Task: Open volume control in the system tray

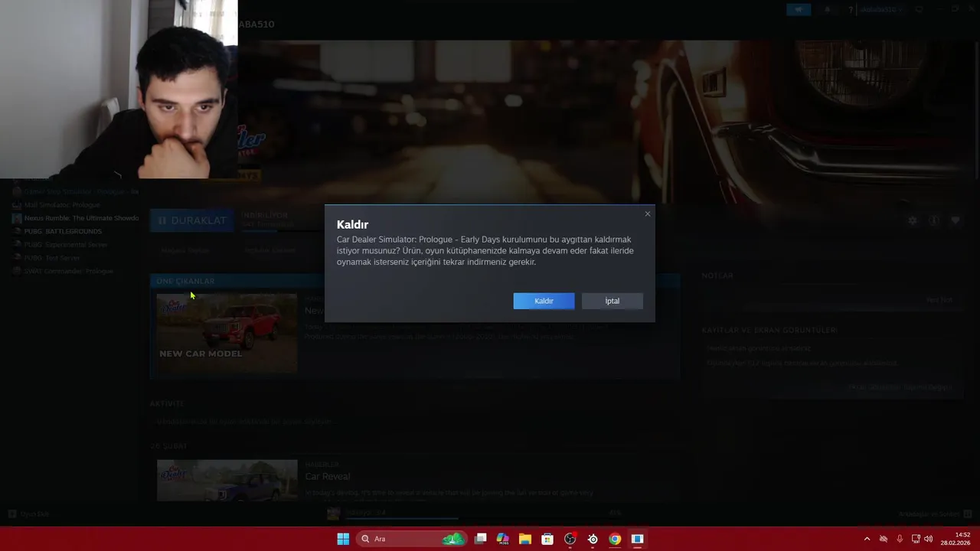Action: click(x=929, y=539)
